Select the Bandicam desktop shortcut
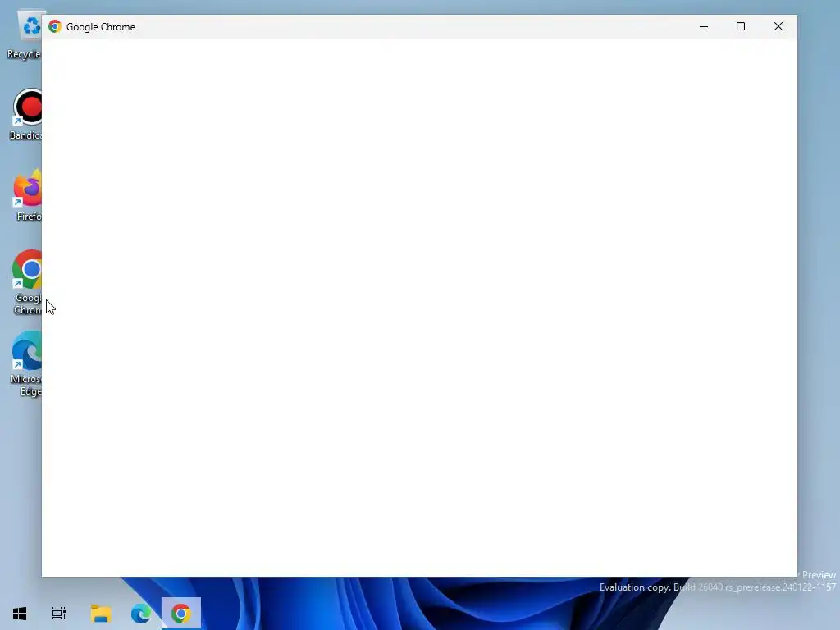This screenshot has width=840, height=630. 27,115
